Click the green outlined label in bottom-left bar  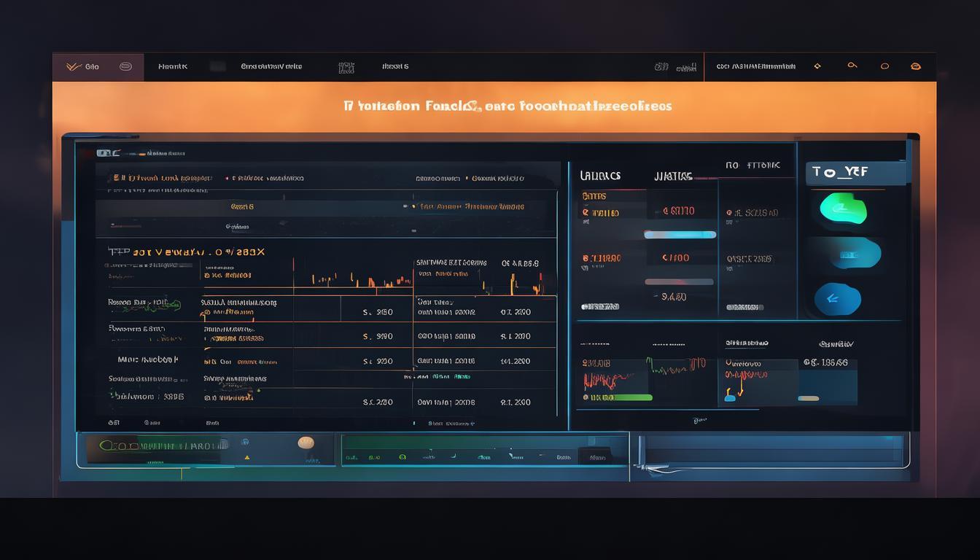point(156,445)
